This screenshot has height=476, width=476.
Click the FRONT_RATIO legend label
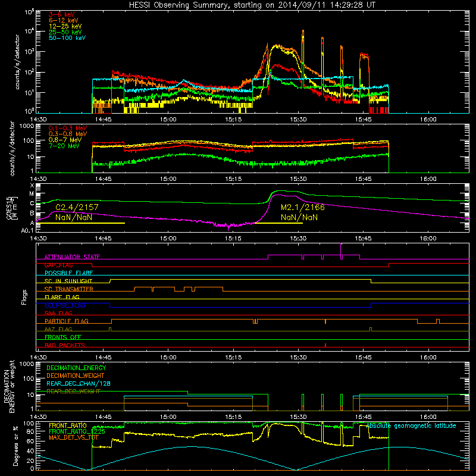click(68, 425)
